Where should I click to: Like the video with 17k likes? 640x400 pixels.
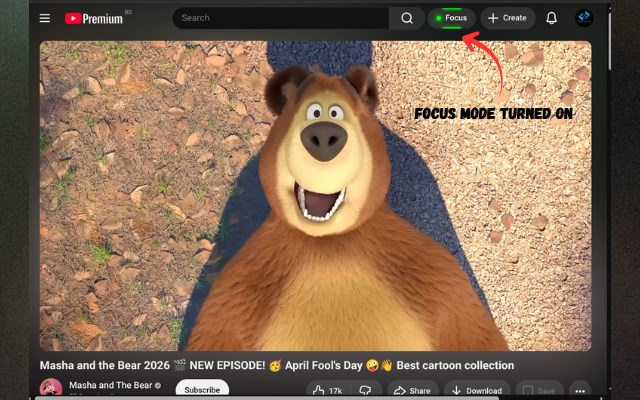pyautogui.click(x=328, y=390)
